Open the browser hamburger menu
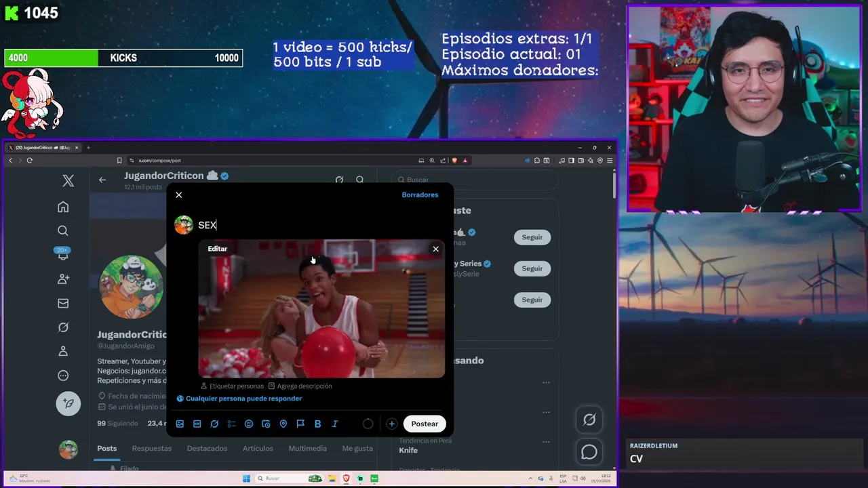 click(610, 161)
